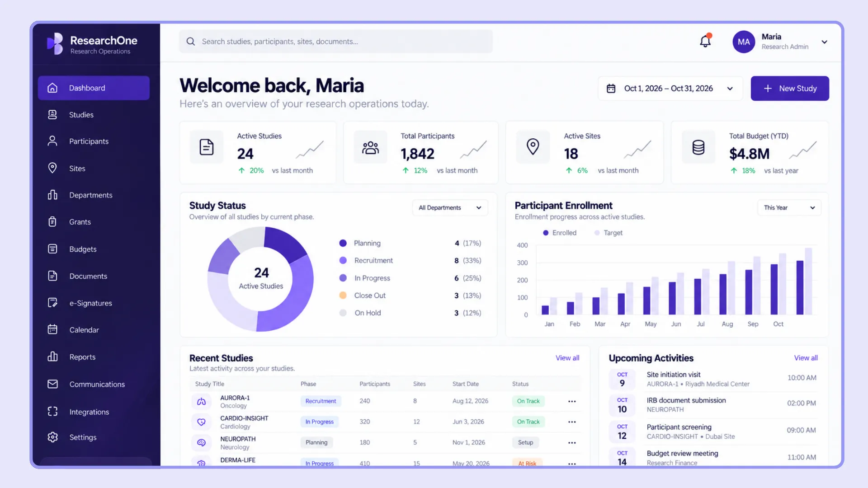
Task: Click View all in Upcoming Activities
Action: (806, 358)
